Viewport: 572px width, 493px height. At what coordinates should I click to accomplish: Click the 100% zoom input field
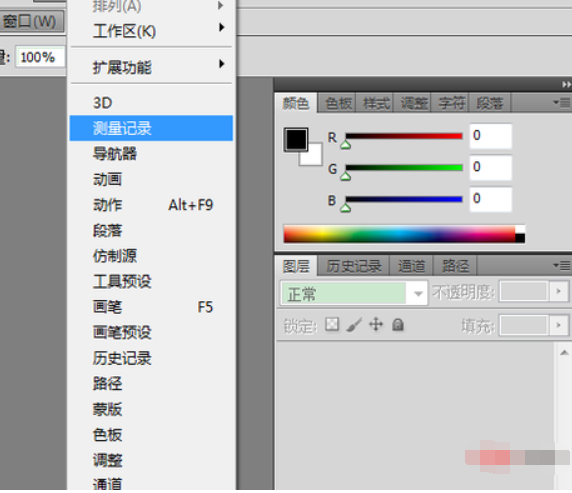tap(40, 57)
